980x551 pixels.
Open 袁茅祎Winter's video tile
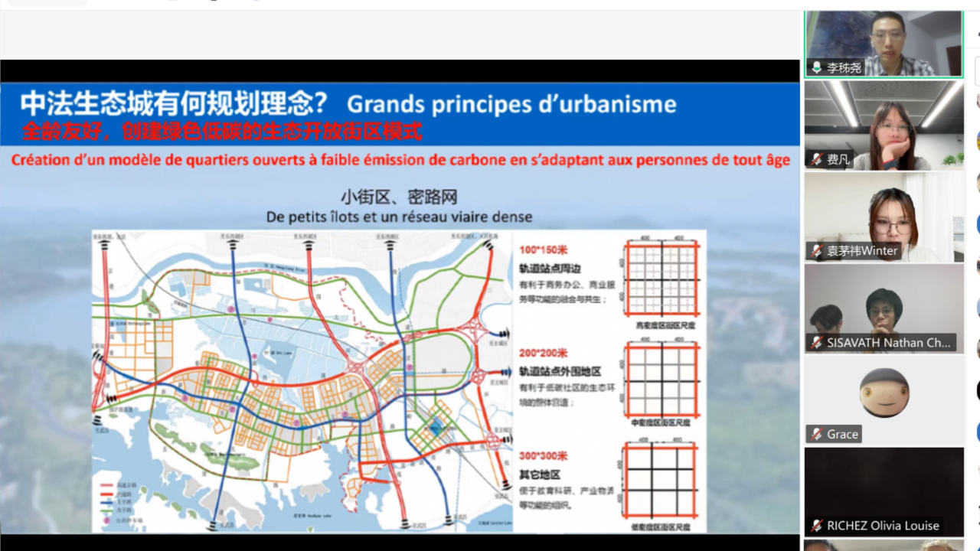(x=884, y=214)
